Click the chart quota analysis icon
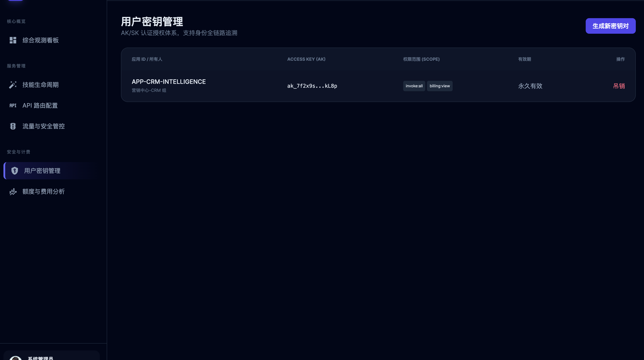Screen dimensions: 644x360 13,192
